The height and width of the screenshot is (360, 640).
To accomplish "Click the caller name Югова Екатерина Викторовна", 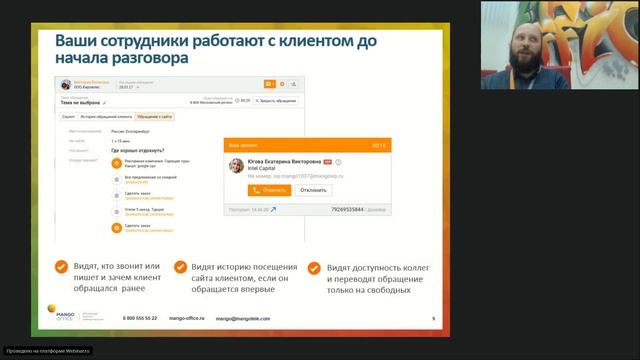I will (284, 162).
